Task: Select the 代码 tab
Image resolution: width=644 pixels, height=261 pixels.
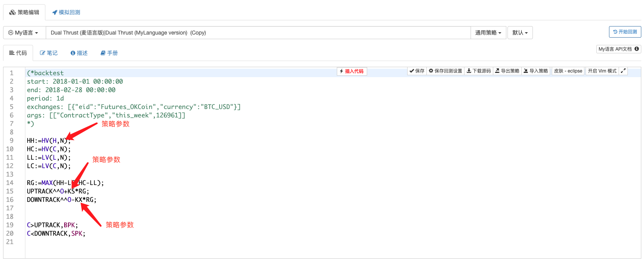Action: click(x=18, y=53)
